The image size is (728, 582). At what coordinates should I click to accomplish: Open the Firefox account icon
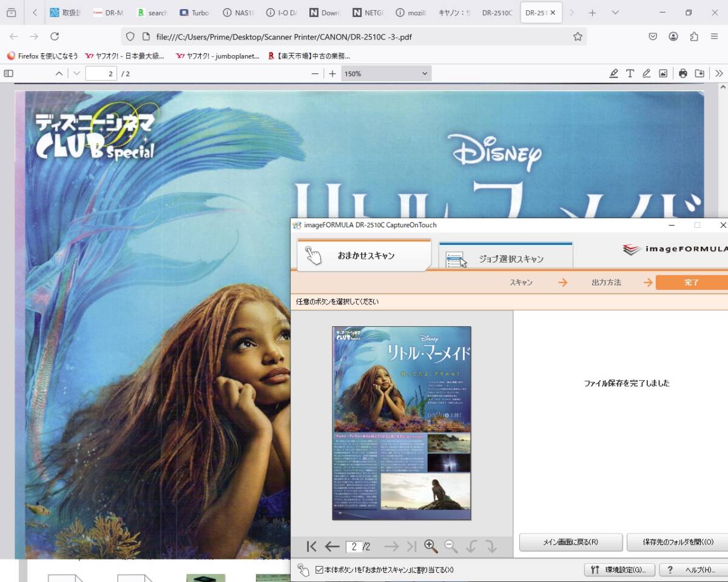coord(673,36)
